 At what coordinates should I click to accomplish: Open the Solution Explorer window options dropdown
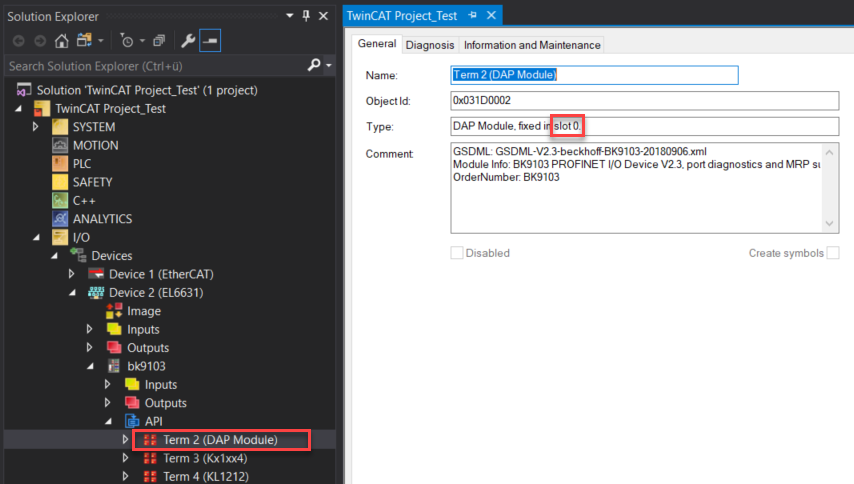(x=290, y=16)
